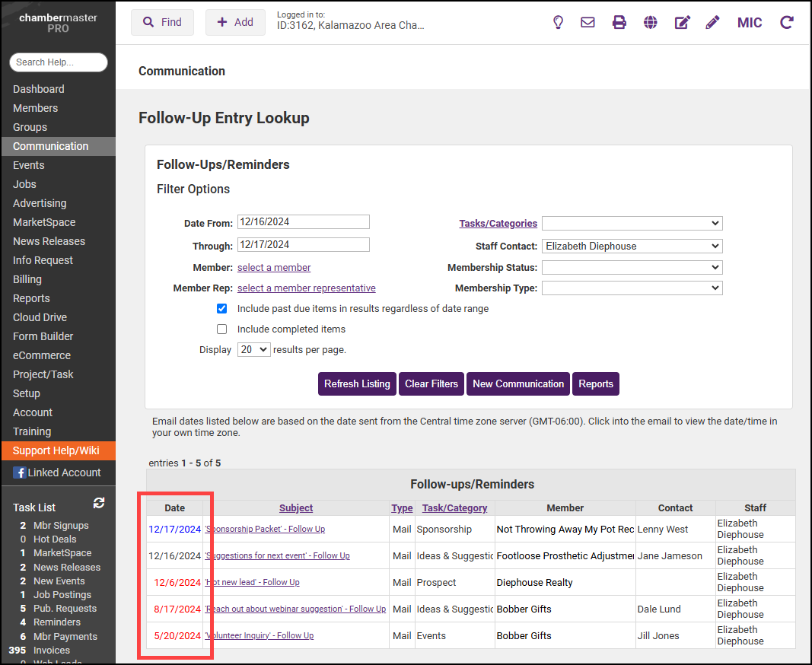Expand the Membership Type dropdown
The width and height of the screenshot is (812, 665).
tap(632, 288)
